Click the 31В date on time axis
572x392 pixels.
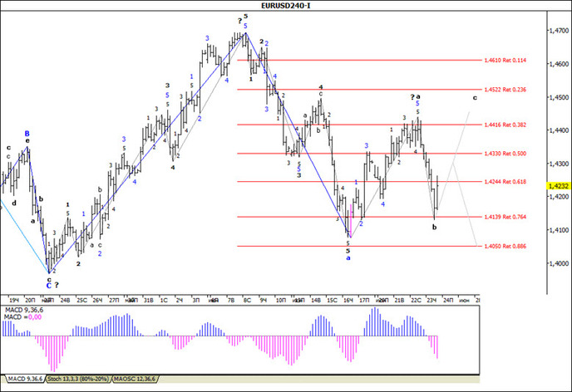tap(148, 300)
